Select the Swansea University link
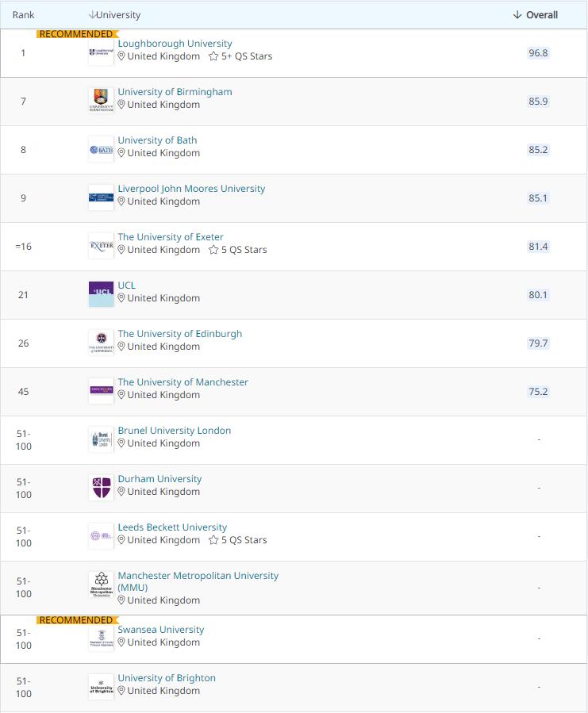 tap(161, 630)
